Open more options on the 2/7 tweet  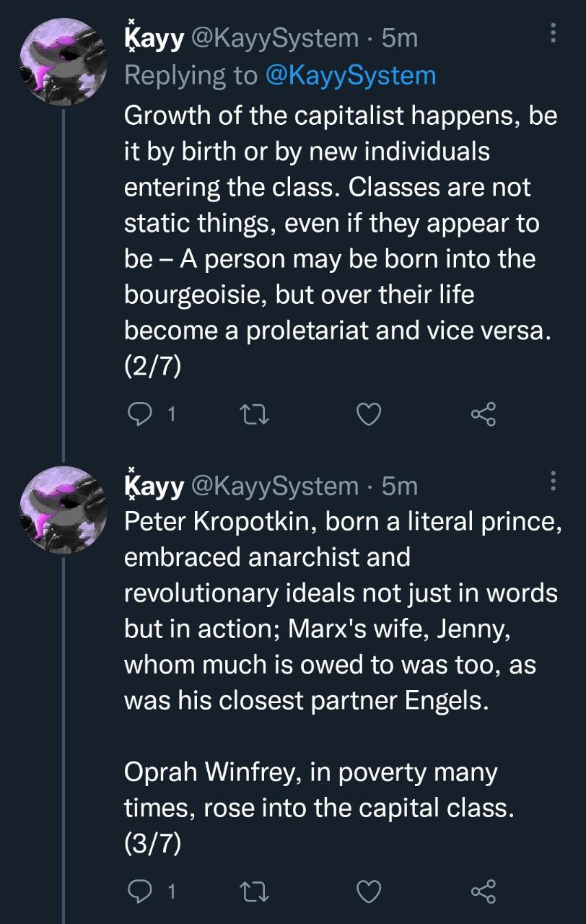tap(553, 32)
